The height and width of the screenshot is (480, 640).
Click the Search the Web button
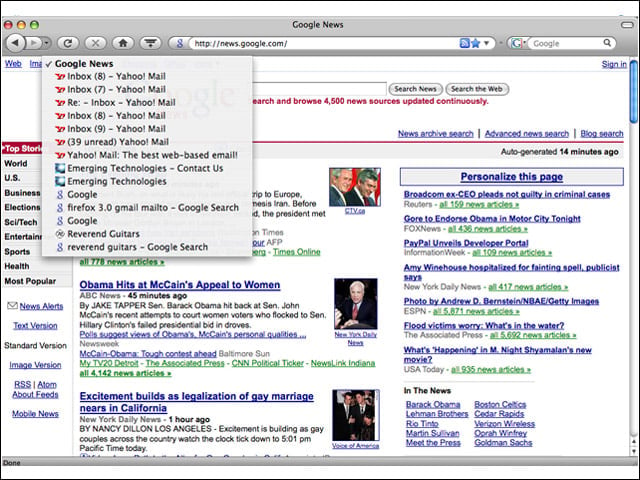coord(477,89)
